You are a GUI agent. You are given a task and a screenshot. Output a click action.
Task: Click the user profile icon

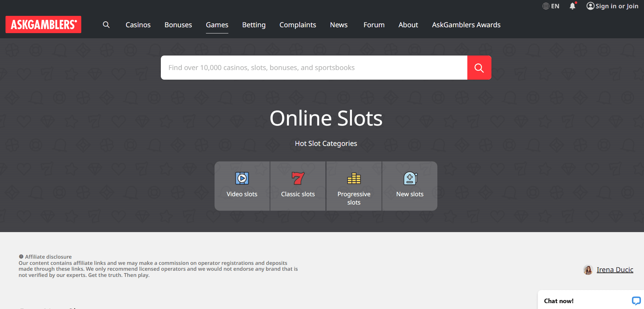590,6
